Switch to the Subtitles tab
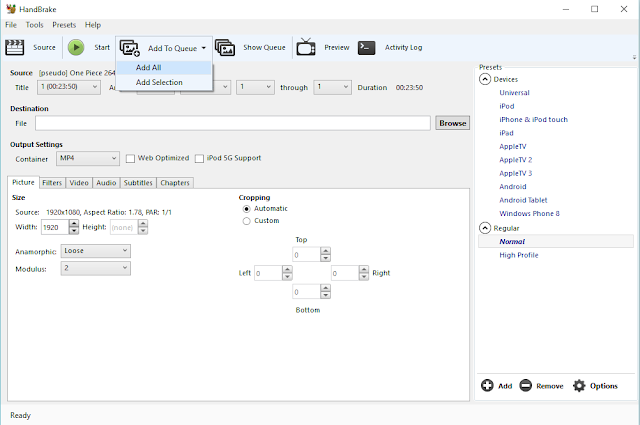Screen dimensions: 640x425 coord(138,183)
